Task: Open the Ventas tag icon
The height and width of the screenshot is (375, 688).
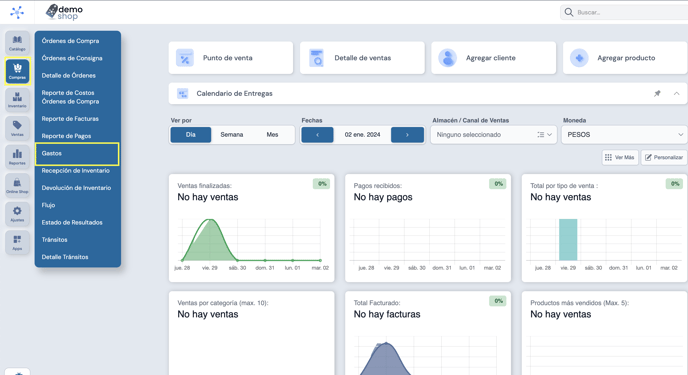Action: click(x=17, y=128)
